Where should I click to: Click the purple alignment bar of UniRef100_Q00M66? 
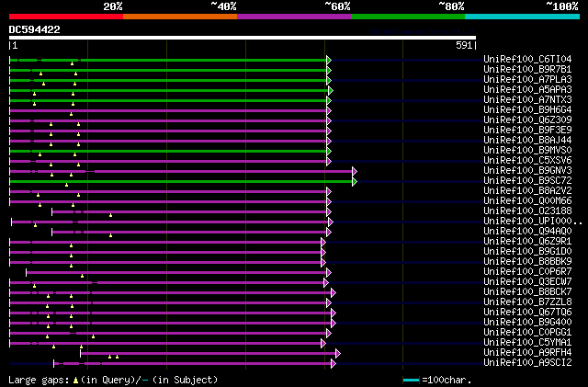click(x=168, y=202)
